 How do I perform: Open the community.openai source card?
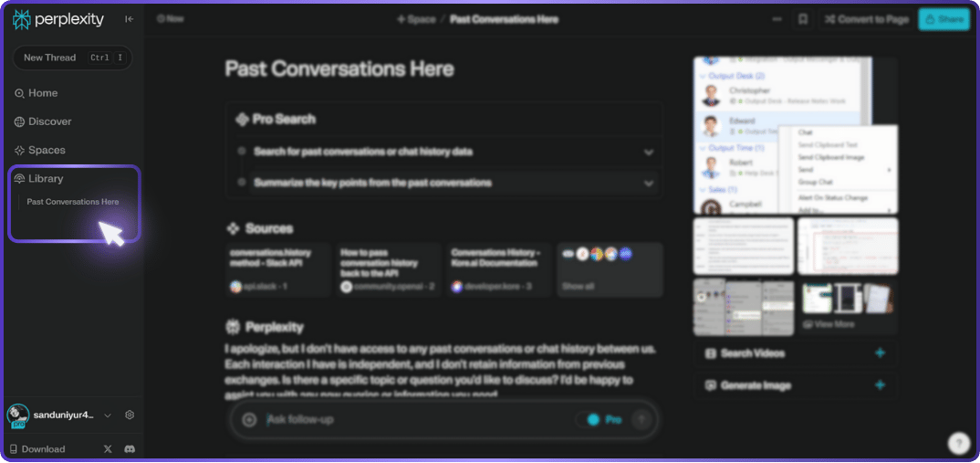click(x=389, y=269)
